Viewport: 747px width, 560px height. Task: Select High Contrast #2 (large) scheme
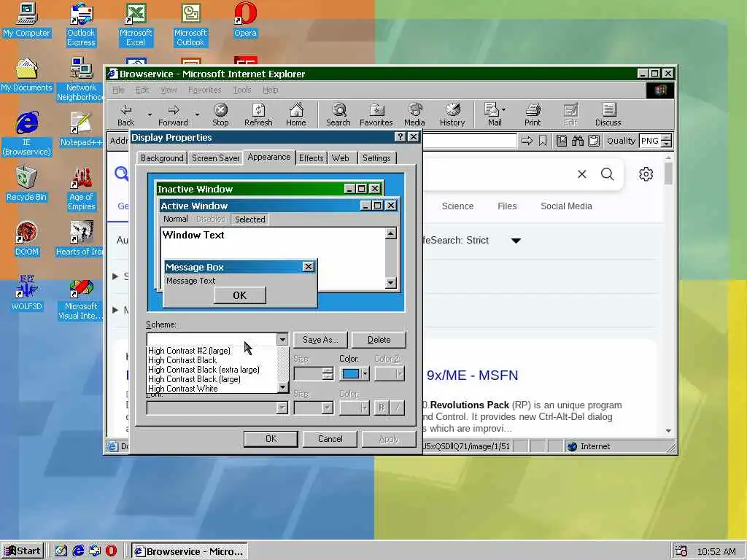(x=189, y=351)
